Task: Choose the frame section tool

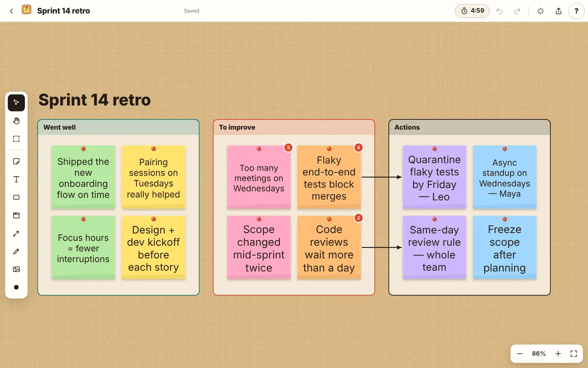Action: point(16,215)
